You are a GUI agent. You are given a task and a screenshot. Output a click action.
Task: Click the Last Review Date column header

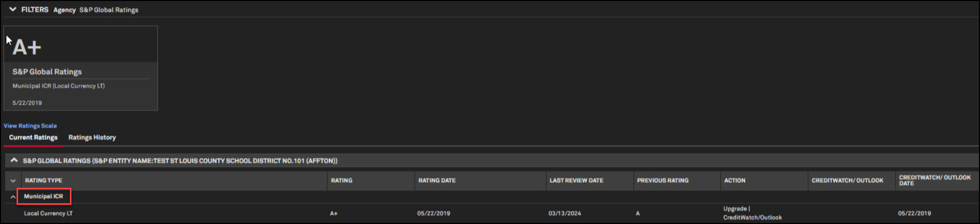click(x=576, y=181)
